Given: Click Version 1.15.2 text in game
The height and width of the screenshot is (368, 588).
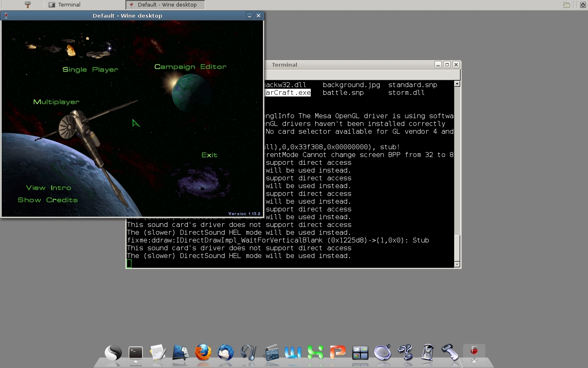Looking at the screenshot, I should point(244,213).
